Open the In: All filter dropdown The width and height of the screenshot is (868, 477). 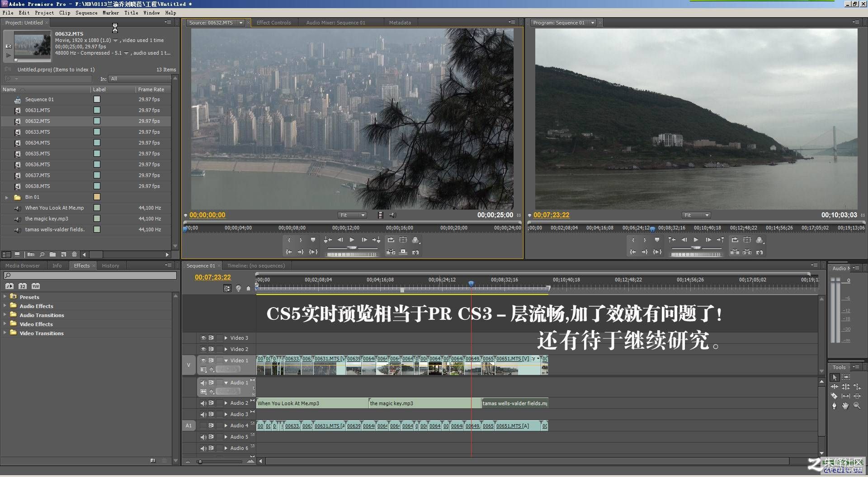click(139, 79)
